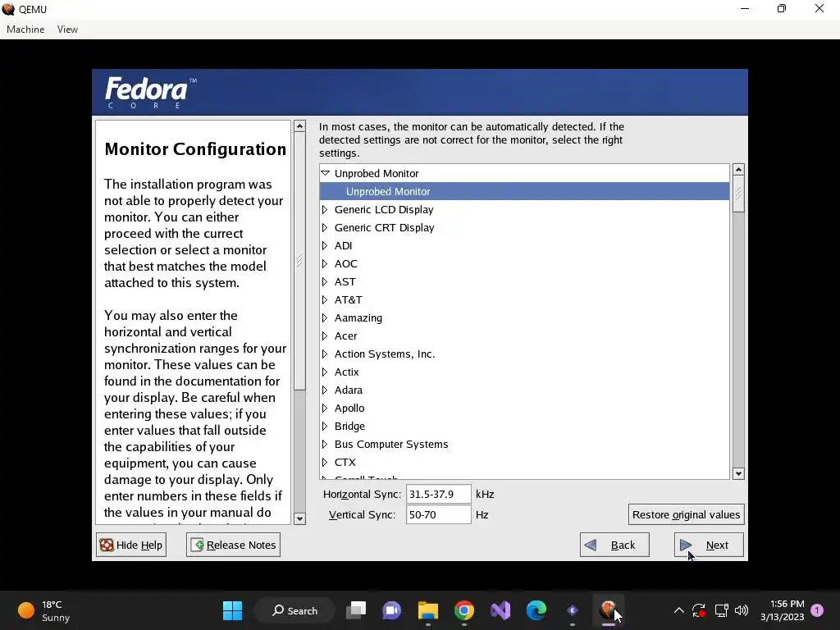This screenshot has width=840, height=630.
Task: Click the sync status tray icon
Action: 699,610
